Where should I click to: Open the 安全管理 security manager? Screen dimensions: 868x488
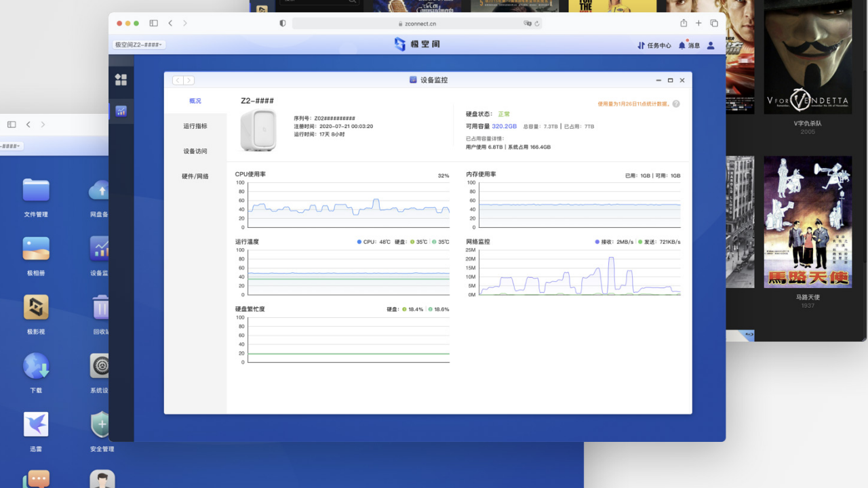coord(102,427)
